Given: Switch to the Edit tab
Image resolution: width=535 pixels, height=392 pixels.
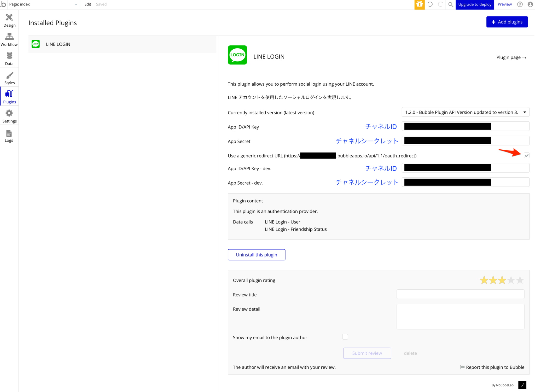Looking at the screenshot, I should tap(88, 4).
